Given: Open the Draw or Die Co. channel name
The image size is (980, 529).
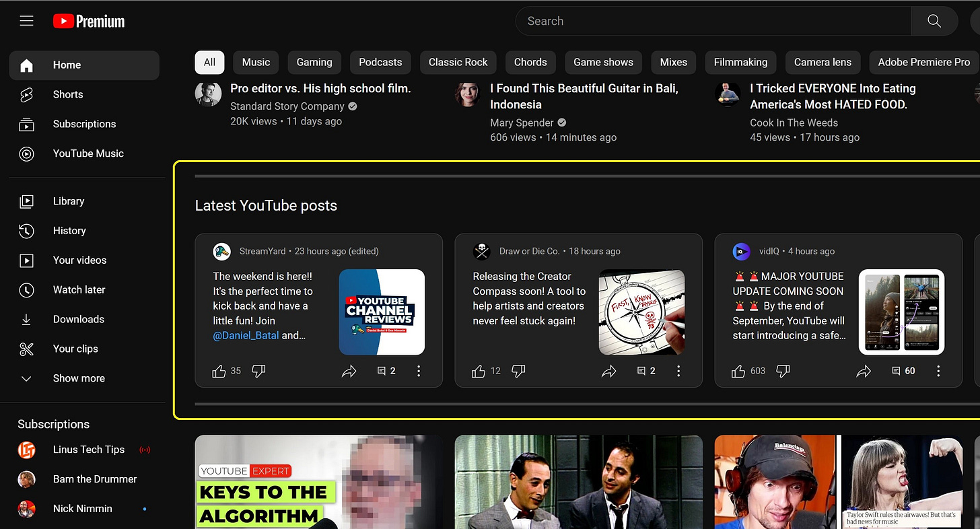Looking at the screenshot, I should (x=529, y=251).
